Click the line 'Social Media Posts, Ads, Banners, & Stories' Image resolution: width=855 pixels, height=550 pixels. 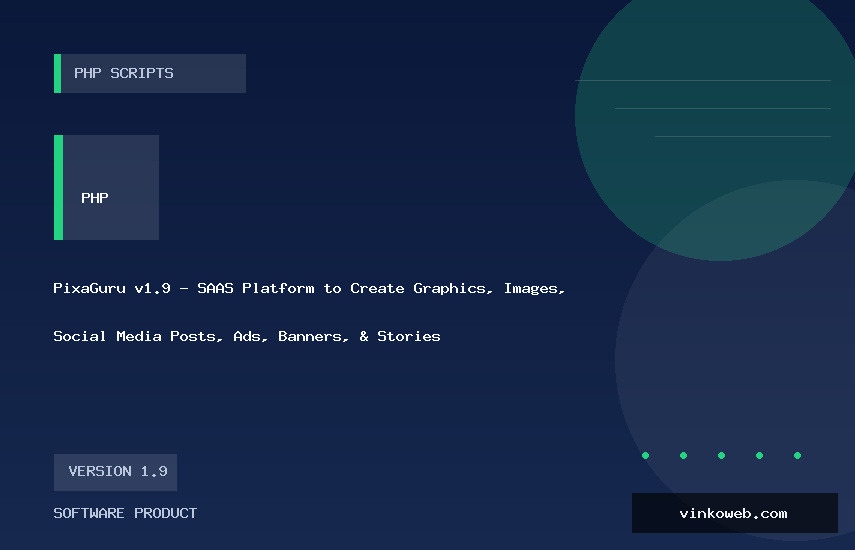247,336
